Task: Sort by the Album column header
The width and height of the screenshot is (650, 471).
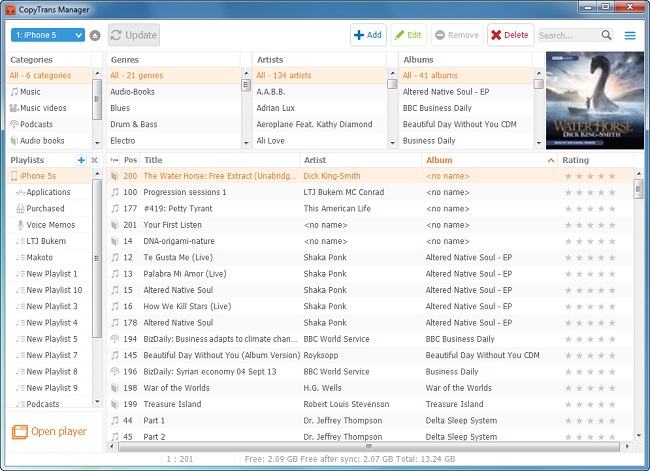Action: [x=489, y=160]
